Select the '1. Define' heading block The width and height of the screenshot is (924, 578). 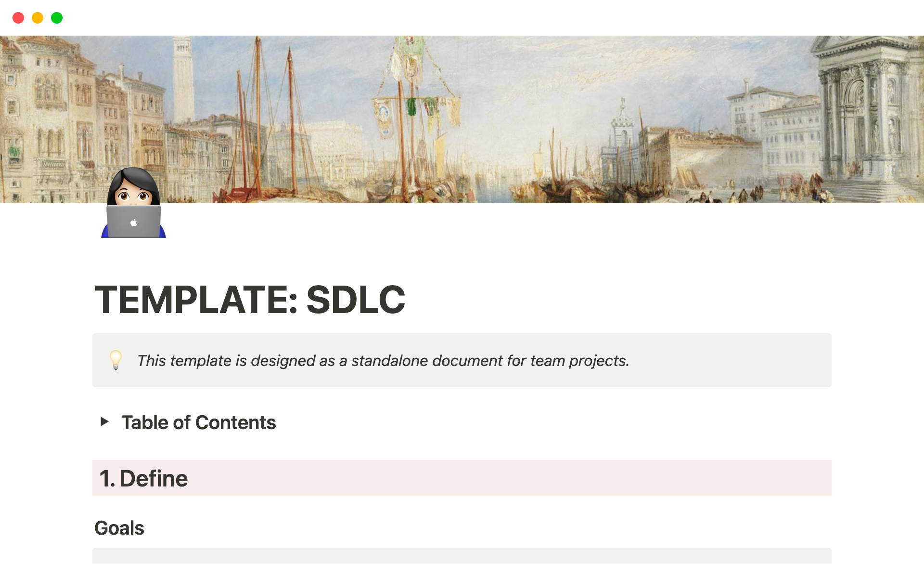(461, 478)
